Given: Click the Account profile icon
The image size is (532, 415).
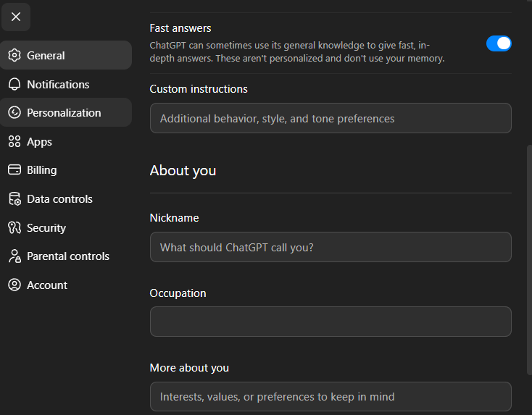Looking at the screenshot, I should tap(14, 285).
